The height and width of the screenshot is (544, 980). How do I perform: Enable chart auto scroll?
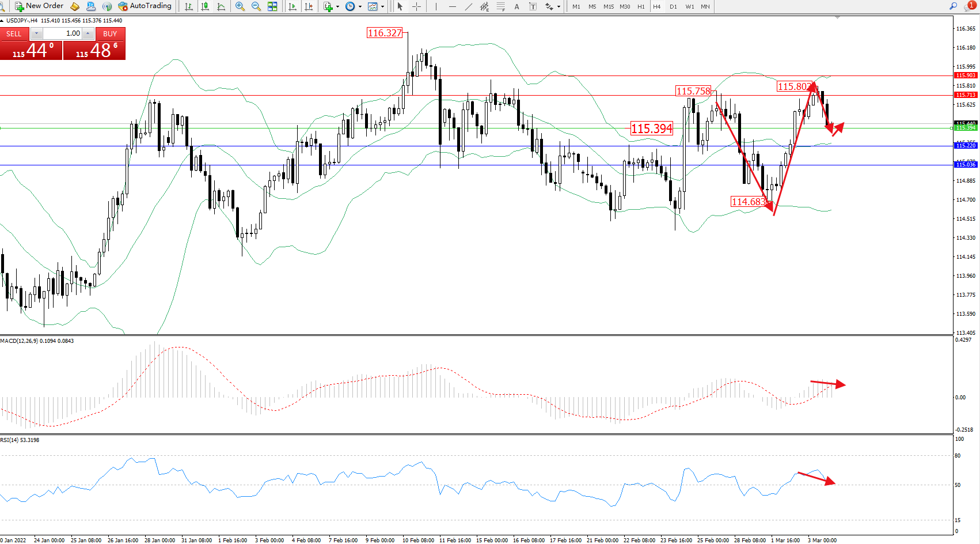click(x=293, y=6)
